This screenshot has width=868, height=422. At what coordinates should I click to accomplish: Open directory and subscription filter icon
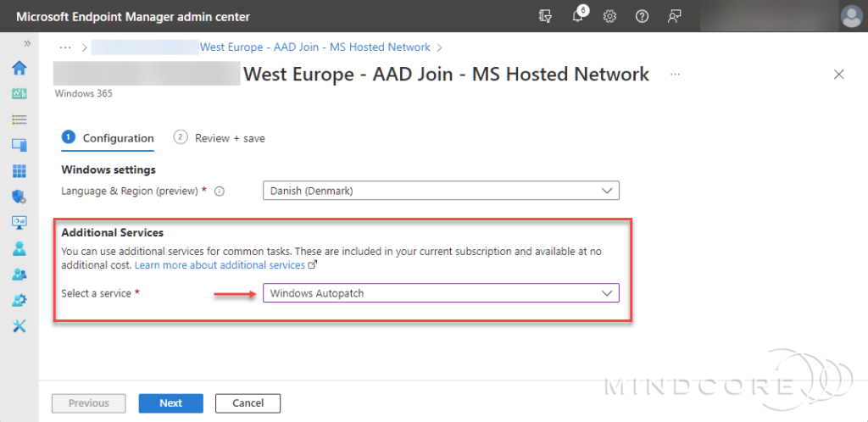tap(545, 16)
